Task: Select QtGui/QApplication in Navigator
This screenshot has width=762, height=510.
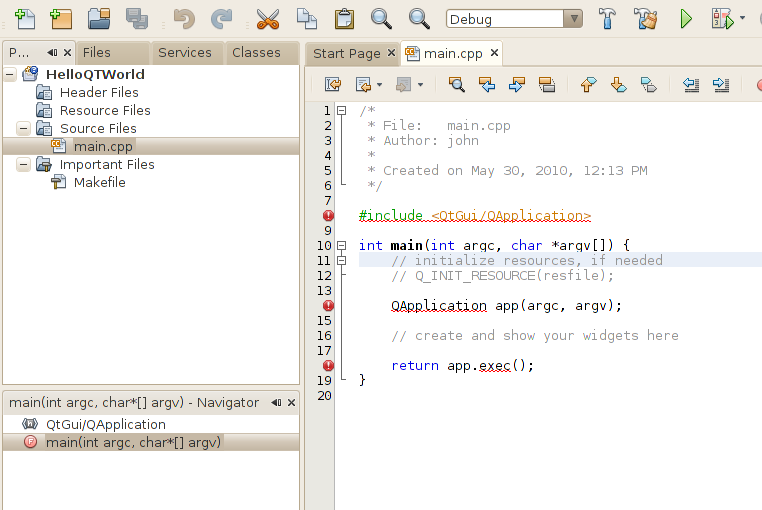Action: coord(105,424)
